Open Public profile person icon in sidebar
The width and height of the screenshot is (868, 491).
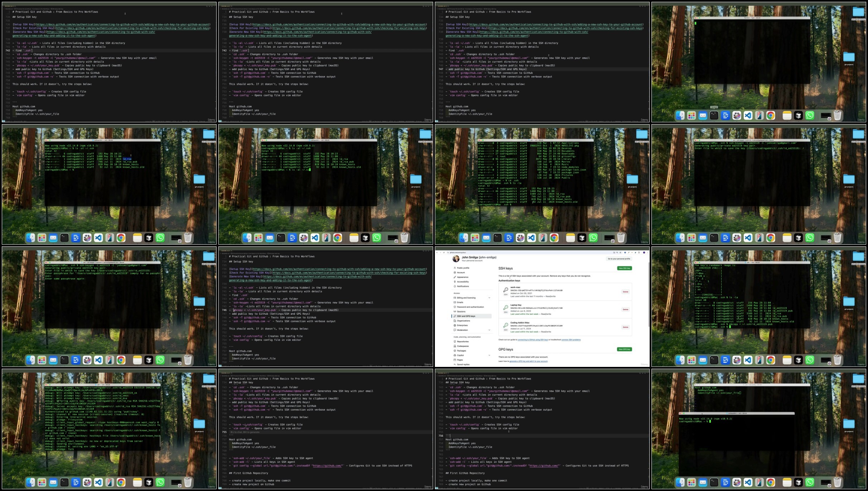(455, 268)
